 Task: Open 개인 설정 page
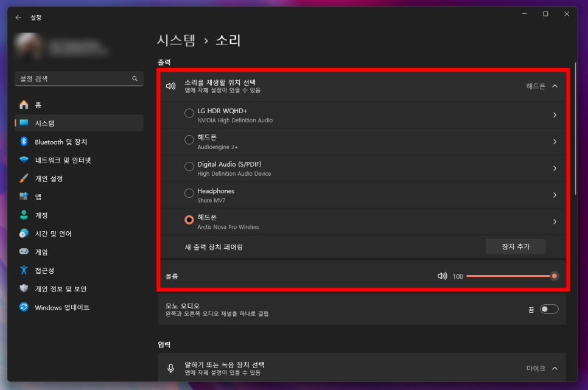pyautogui.click(x=79, y=178)
